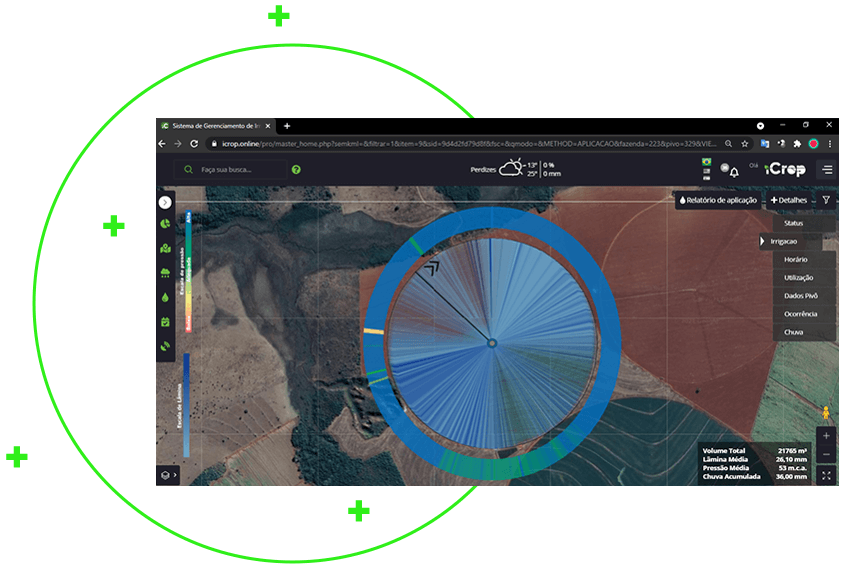This screenshot has height=570, width=849.
Task: Click the 'Lâmina Média' 26,10 mm value
Action: click(791, 460)
